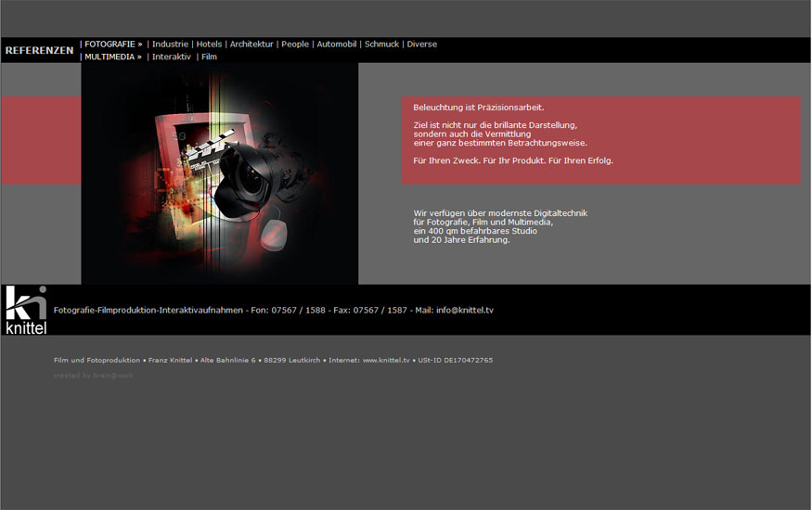Screen dimensions: 812x510
Task: Click the red strip left of the image
Action: pos(41,140)
